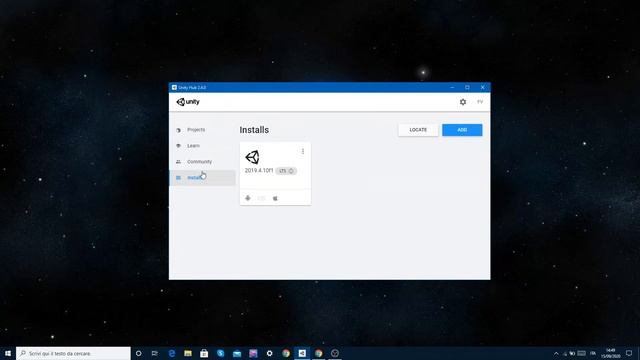Viewport: 640px width, 360px height.
Task: Open network status in system tray
Action: pyautogui.click(x=565, y=353)
